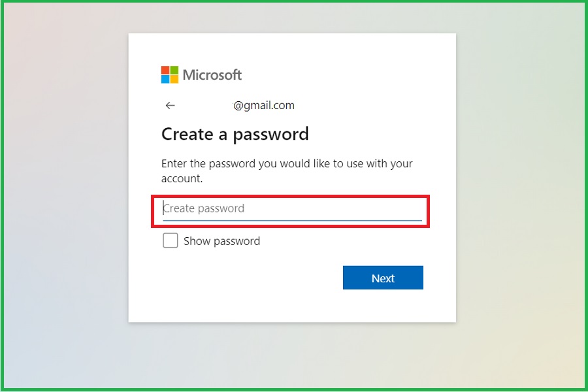Enable the Show password checkbox
Viewport: 588px width, 392px height.
171,241
